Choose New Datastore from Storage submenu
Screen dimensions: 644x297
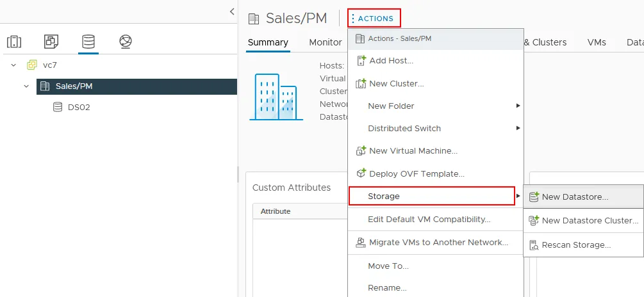point(575,197)
